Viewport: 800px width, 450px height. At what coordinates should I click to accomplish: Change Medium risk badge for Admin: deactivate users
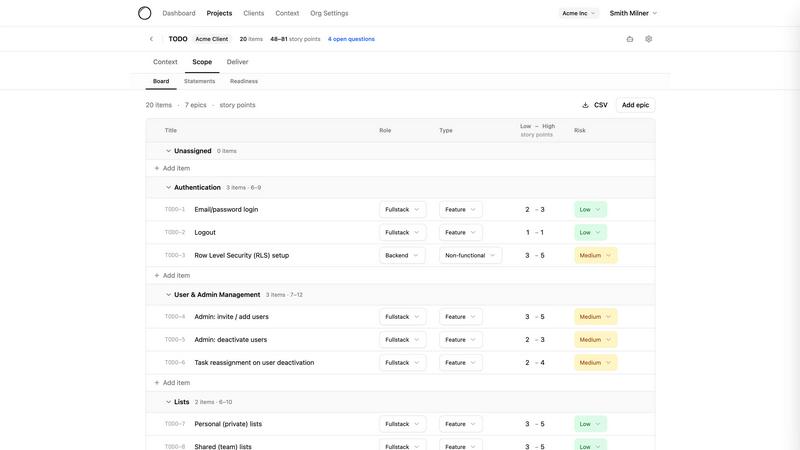[595, 340]
